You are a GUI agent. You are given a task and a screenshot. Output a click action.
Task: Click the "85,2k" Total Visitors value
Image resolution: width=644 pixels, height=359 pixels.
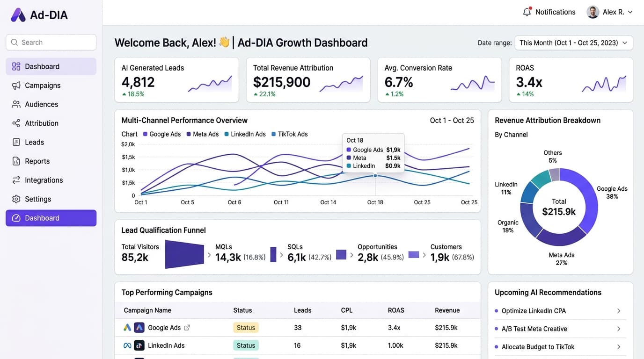(135, 257)
